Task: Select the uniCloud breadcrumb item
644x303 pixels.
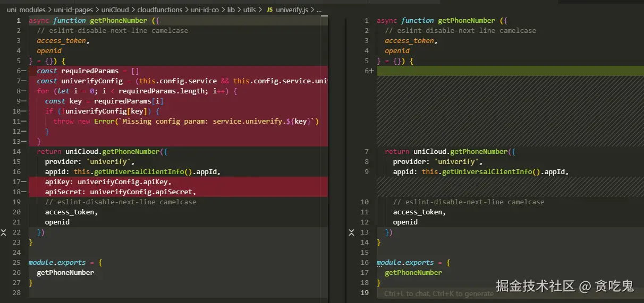Action: point(116,10)
